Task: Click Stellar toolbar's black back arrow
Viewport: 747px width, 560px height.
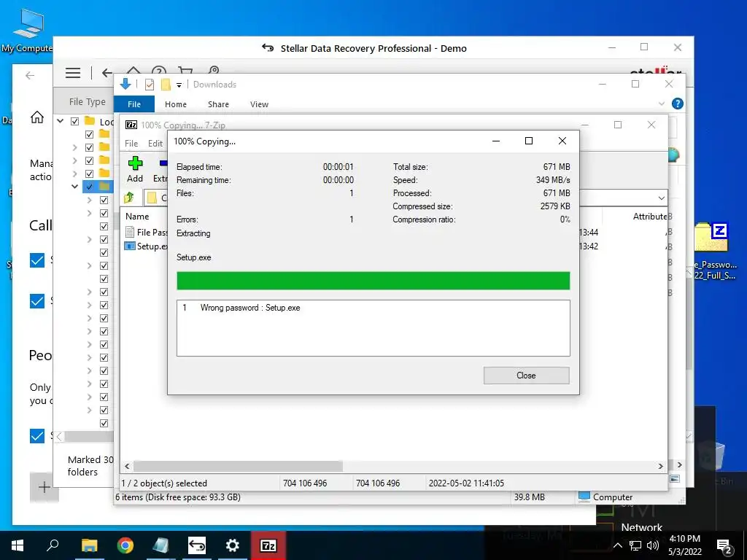Action: coord(107,73)
